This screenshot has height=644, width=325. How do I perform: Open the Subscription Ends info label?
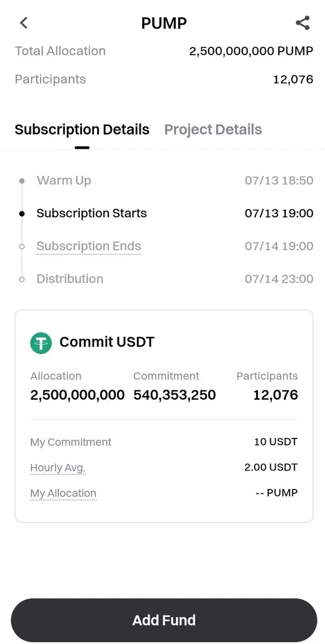click(88, 246)
